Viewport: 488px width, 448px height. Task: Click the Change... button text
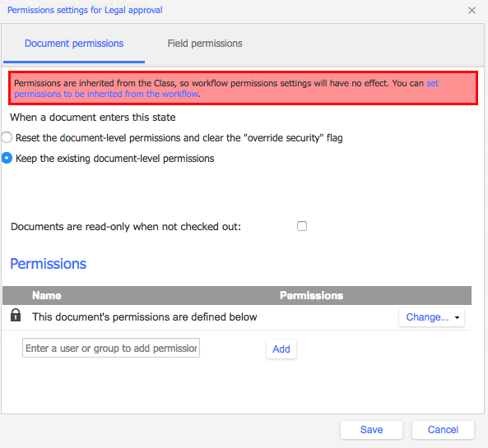[x=427, y=317]
